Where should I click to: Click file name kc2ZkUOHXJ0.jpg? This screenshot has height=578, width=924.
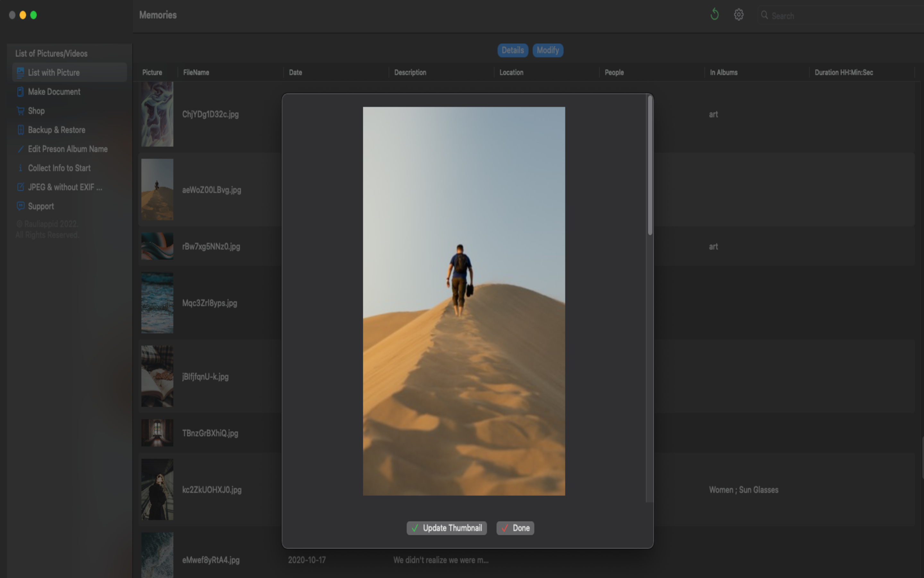coord(212,490)
